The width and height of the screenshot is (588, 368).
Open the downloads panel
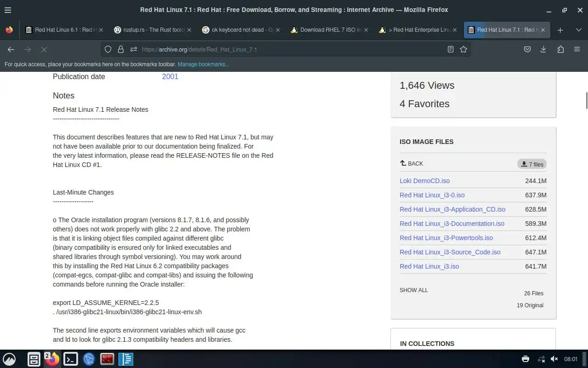[543, 49]
